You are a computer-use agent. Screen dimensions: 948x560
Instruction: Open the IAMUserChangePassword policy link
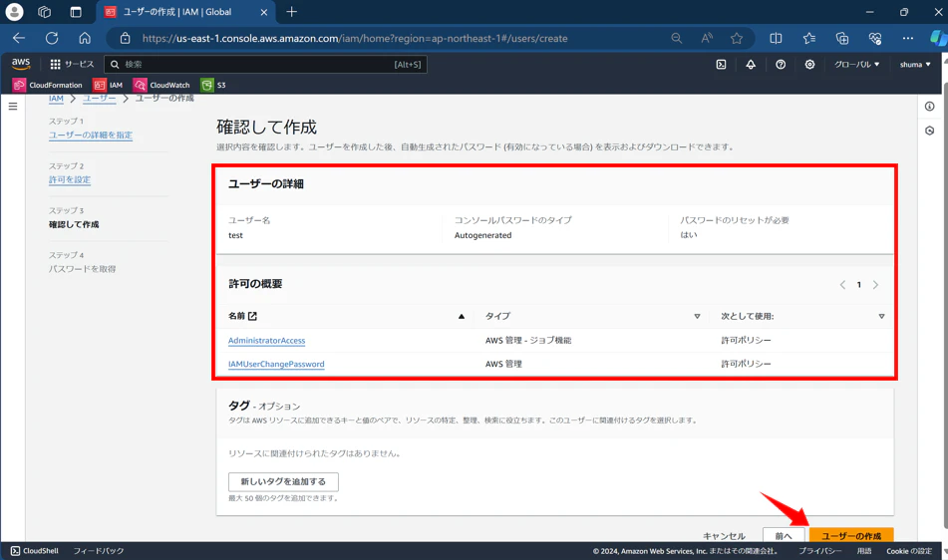(x=276, y=364)
